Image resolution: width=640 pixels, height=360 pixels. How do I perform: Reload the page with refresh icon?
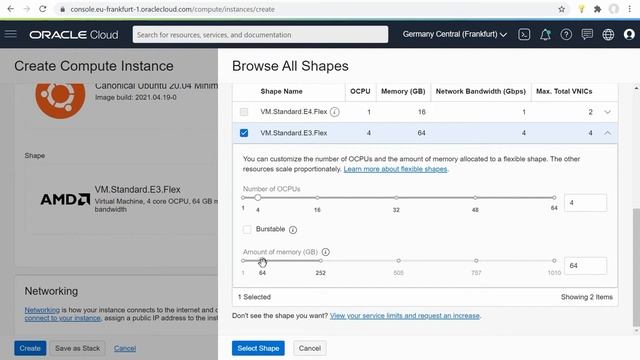pos(42,9)
